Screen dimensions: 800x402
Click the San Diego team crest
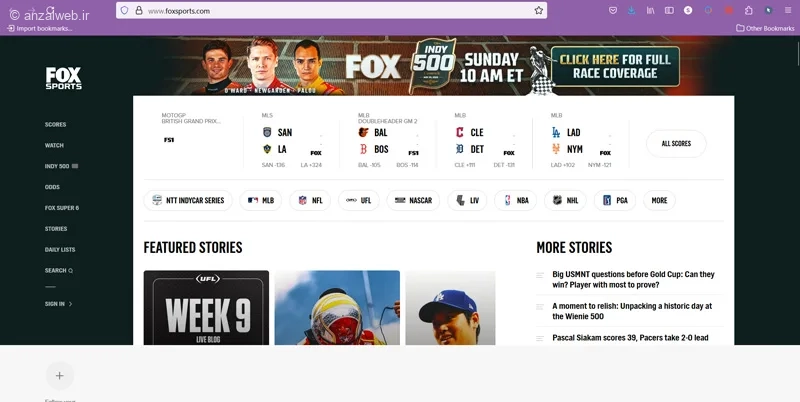267,132
